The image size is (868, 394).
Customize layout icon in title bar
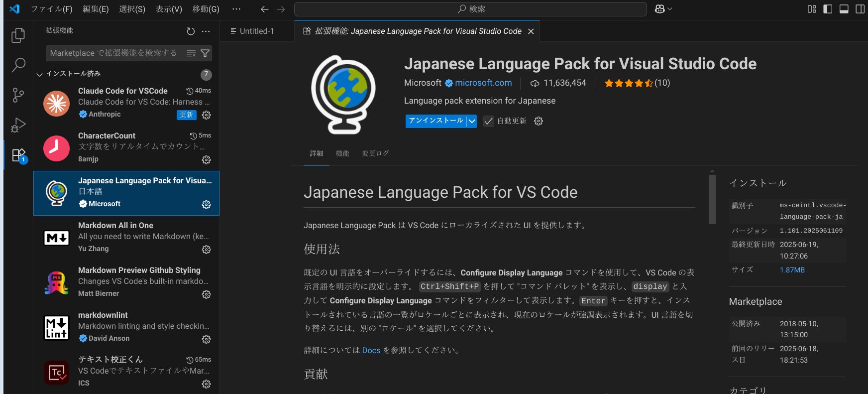coord(812,9)
